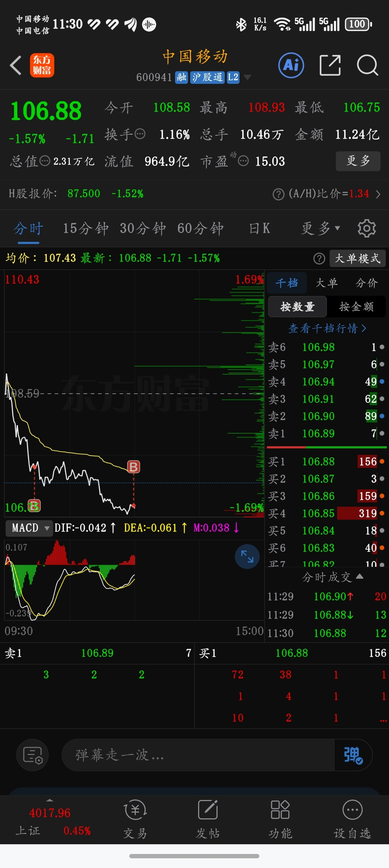
Task: Tap the 11:29 106.90 trade record
Action: (x=326, y=596)
